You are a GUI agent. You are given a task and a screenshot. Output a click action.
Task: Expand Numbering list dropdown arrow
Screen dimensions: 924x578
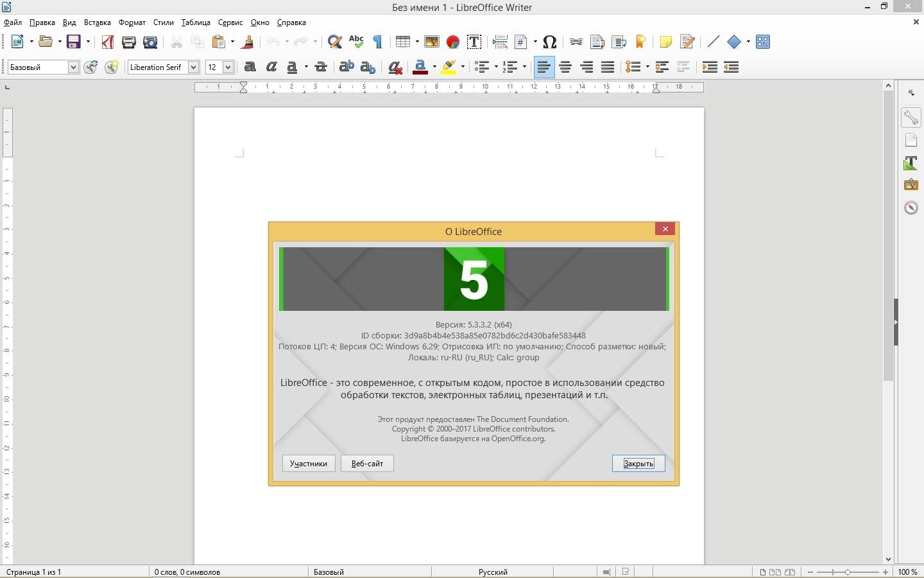pyautogui.click(x=524, y=67)
